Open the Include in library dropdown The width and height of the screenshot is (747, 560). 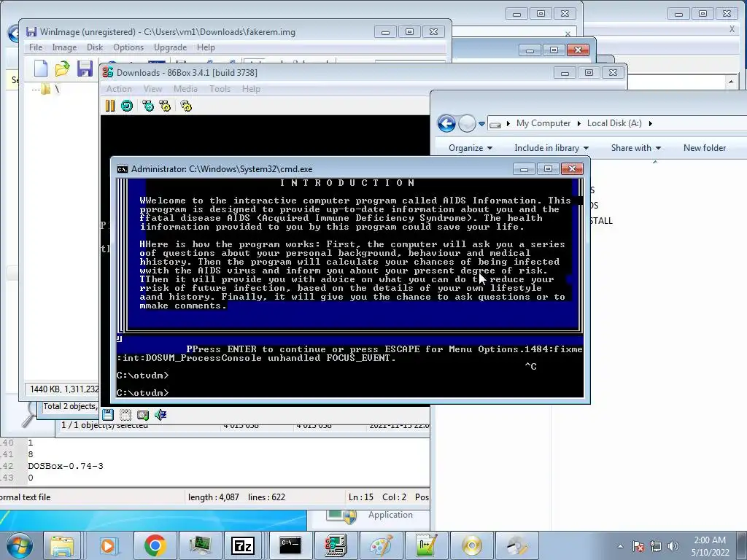pos(551,148)
